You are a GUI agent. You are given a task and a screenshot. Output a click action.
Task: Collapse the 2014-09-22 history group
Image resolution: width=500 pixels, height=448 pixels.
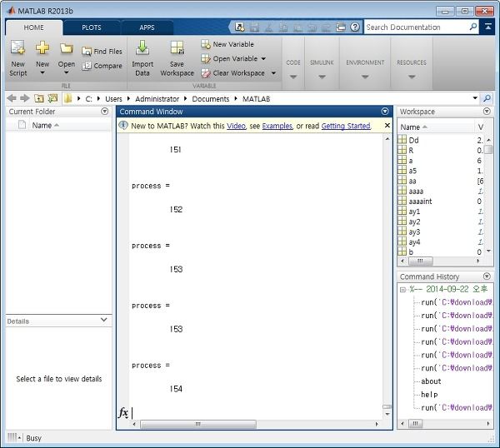coord(402,290)
